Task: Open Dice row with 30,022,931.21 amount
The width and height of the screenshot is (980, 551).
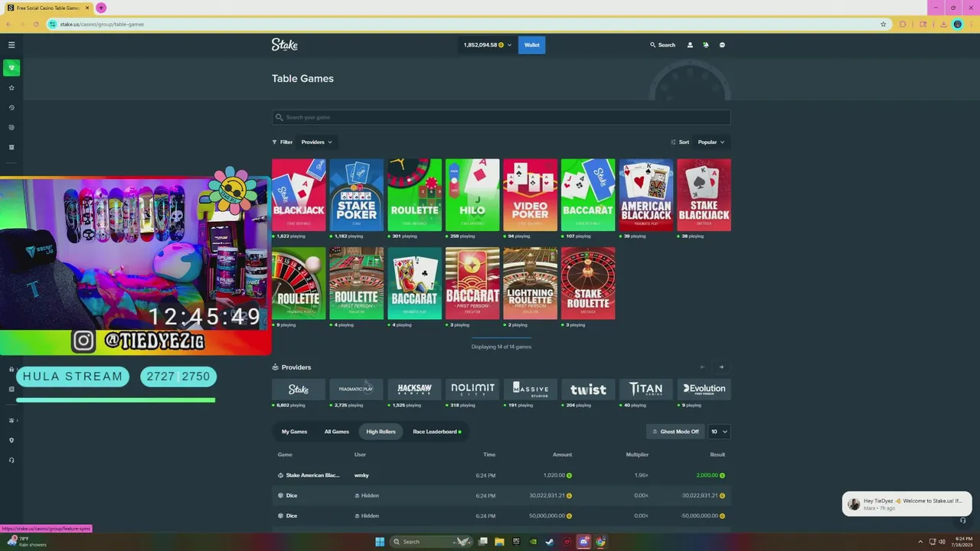Action: pos(501,496)
